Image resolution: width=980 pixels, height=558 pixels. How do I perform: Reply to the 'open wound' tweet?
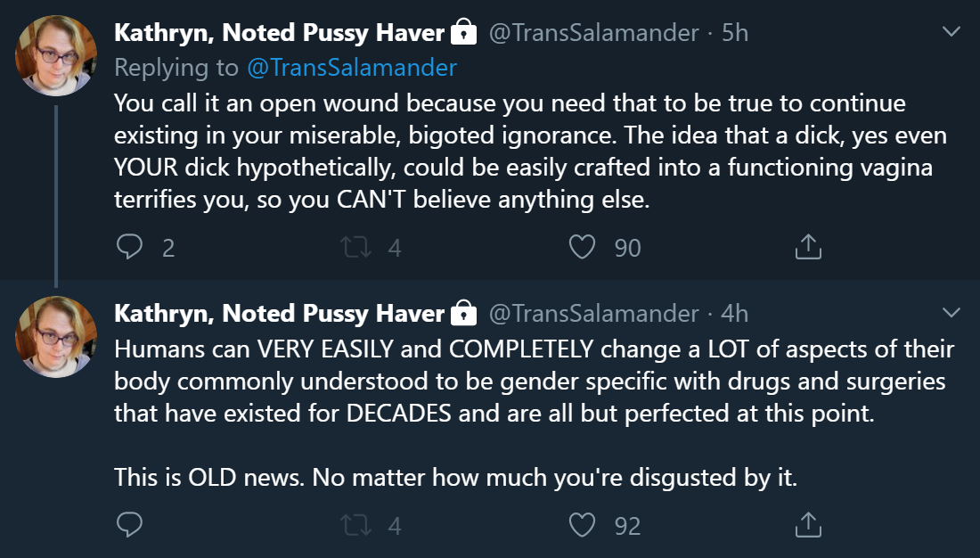pos(130,247)
